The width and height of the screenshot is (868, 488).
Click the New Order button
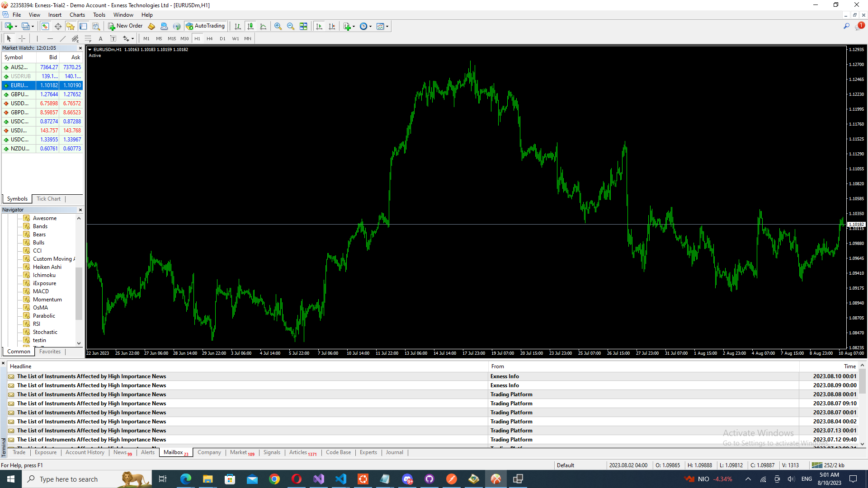point(125,26)
